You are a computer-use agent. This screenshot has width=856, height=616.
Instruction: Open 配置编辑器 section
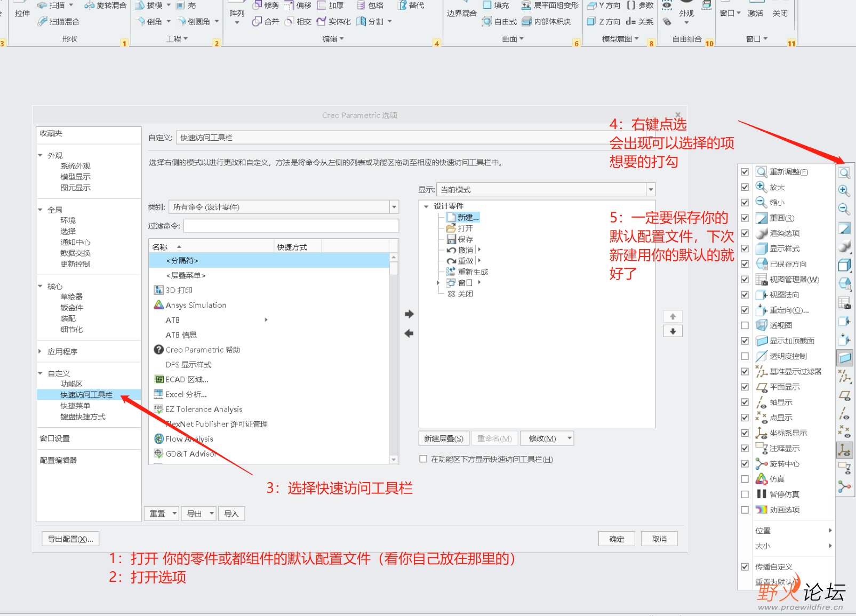click(x=58, y=460)
